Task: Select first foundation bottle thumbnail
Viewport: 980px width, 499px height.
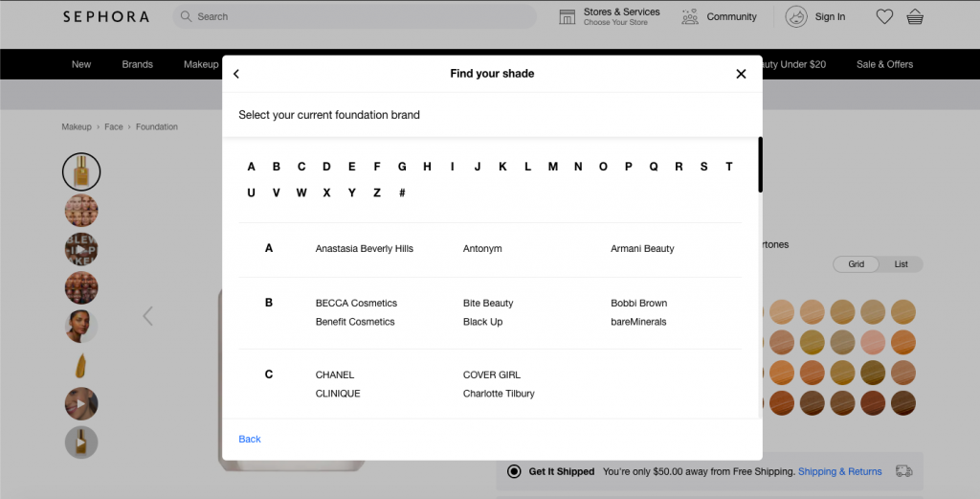Action: (x=81, y=171)
